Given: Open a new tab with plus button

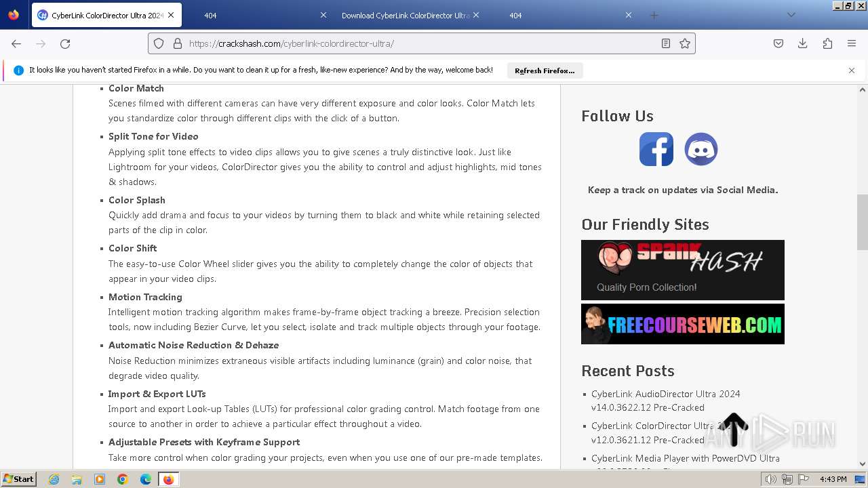Looking at the screenshot, I should point(654,15).
